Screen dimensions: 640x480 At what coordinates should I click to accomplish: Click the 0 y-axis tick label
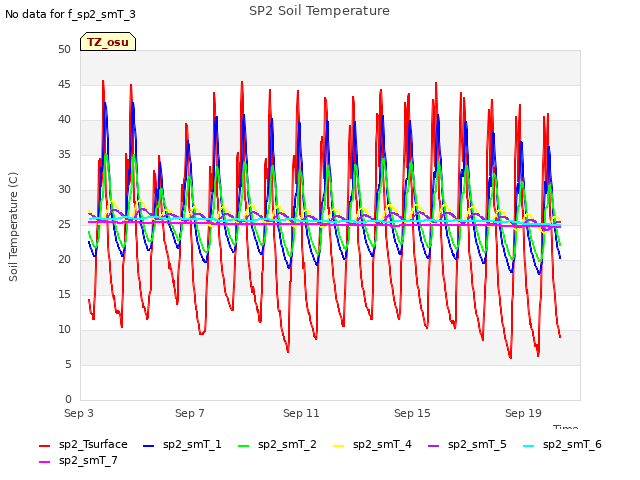point(68,399)
